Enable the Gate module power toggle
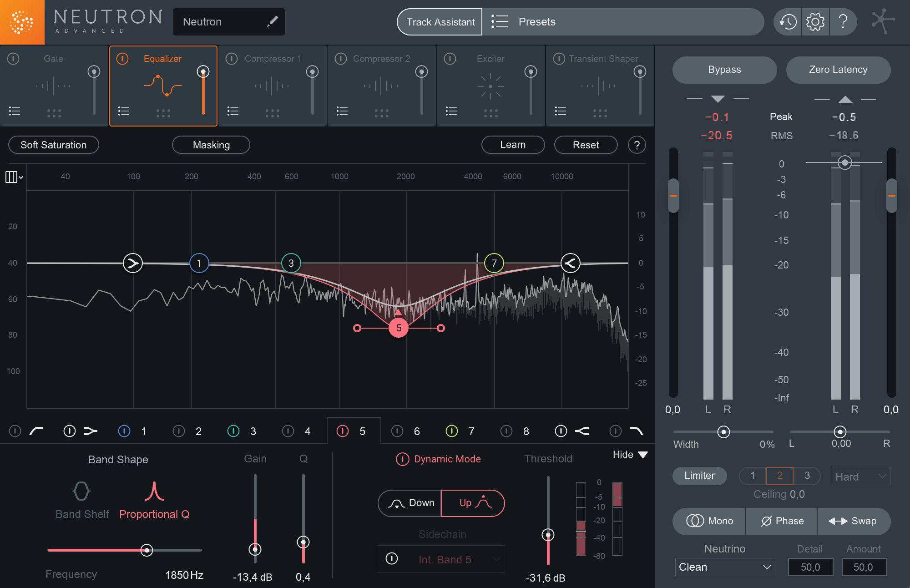The width and height of the screenshot is (910, 588). (14, 58)
